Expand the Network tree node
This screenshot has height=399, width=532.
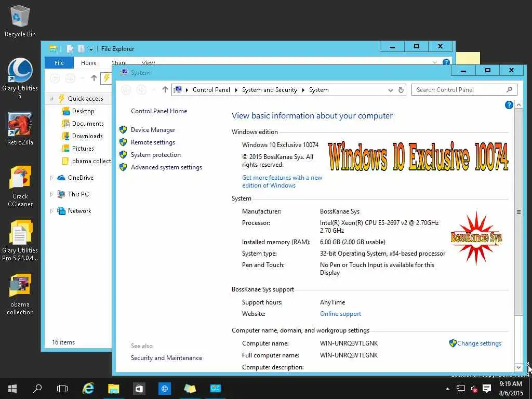(51, 211)
